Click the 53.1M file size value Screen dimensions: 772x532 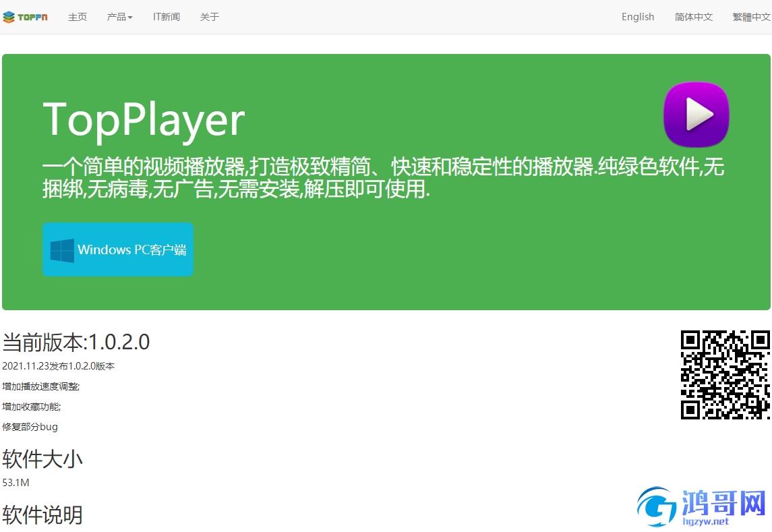[16, 483]
